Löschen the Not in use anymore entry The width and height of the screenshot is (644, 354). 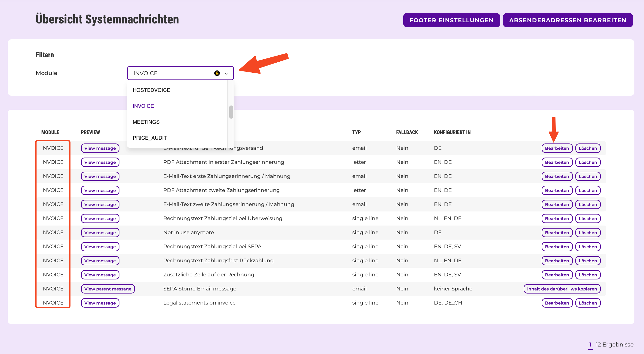click(x=588, y=233)
